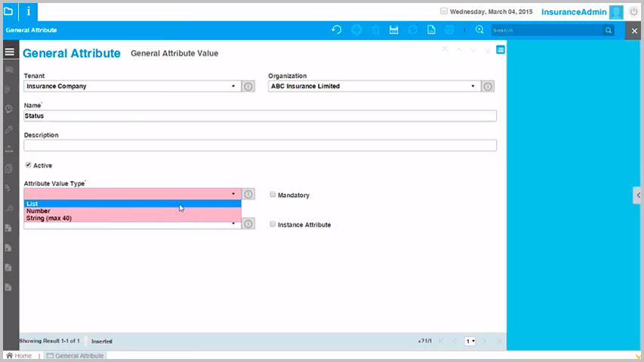Viewport: 644px width, 362px height.
Task: Go to previous page in footer pagination
Action: point(455,341)
